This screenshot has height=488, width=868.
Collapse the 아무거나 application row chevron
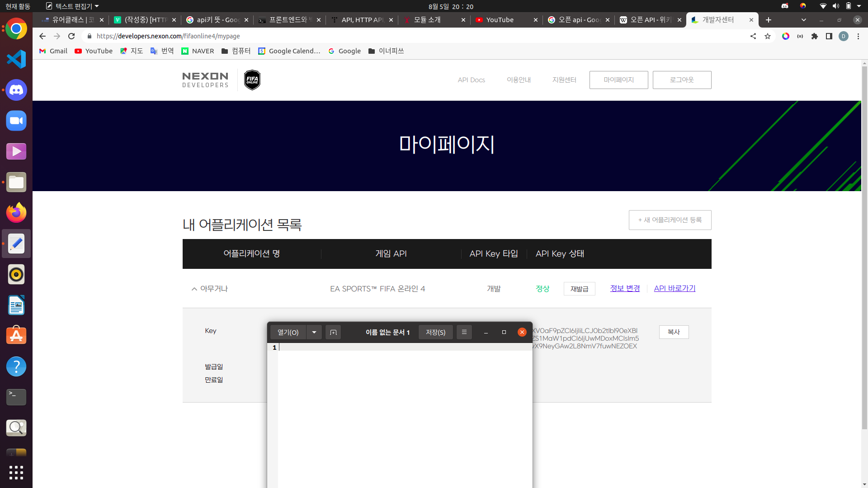coord(194,289)
